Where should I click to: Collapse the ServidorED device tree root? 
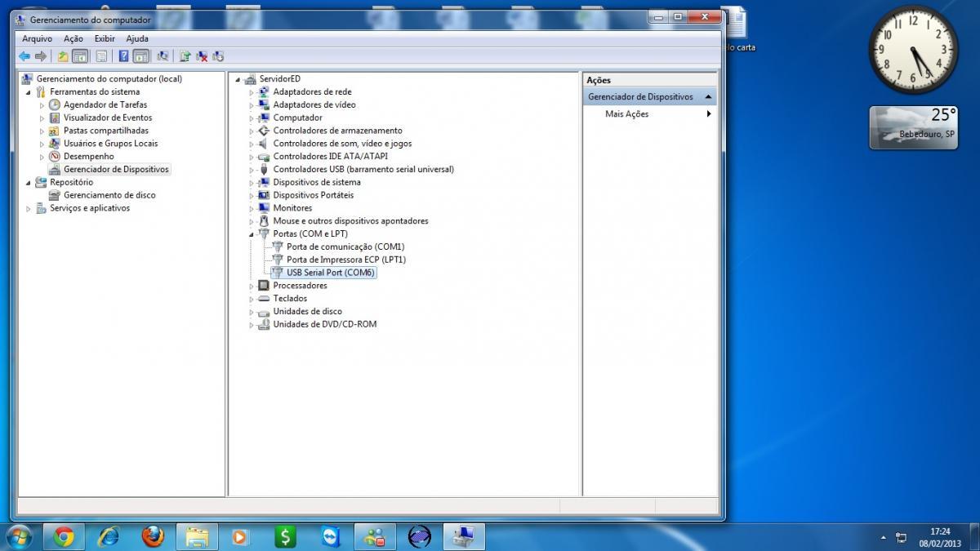click(x=238, y=79)
